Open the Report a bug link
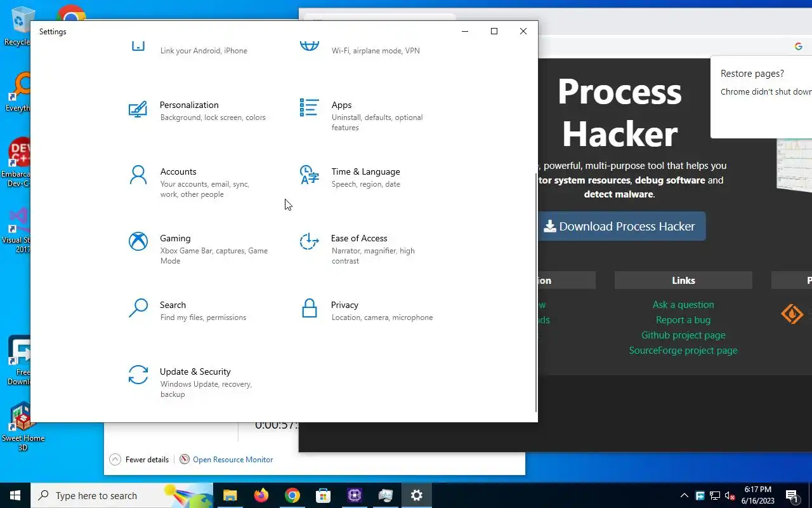The height and width of the screenshot is (508, 812). [683, 320]
